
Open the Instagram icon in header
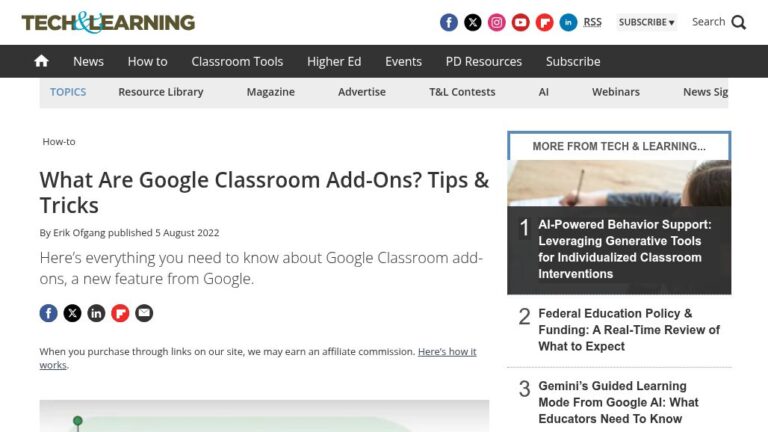497,23
